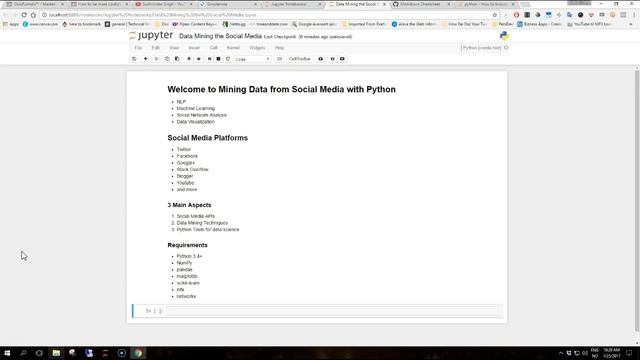This screenshot has height=360, width=640.
Task: Click the CellToolbar button
Action: click(300, 59)
